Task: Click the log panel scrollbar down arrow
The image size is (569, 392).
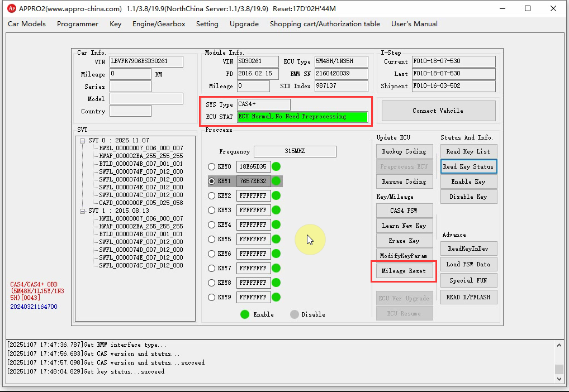Action: point(559,379)
